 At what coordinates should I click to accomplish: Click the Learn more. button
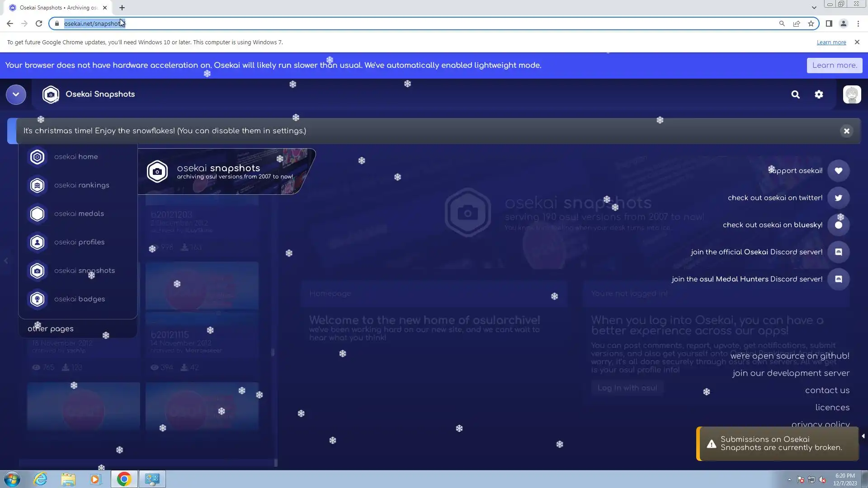click(x=834, y=65)
